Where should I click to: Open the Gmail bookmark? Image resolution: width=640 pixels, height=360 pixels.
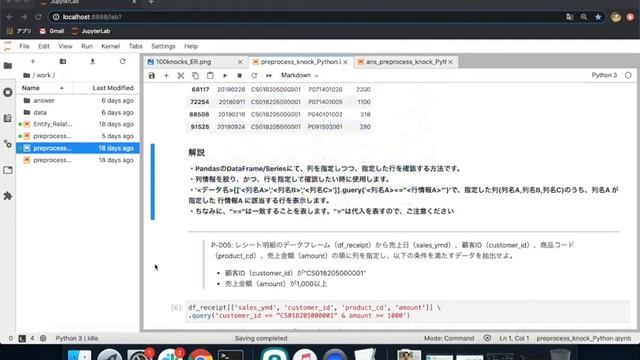coord(52,31)
